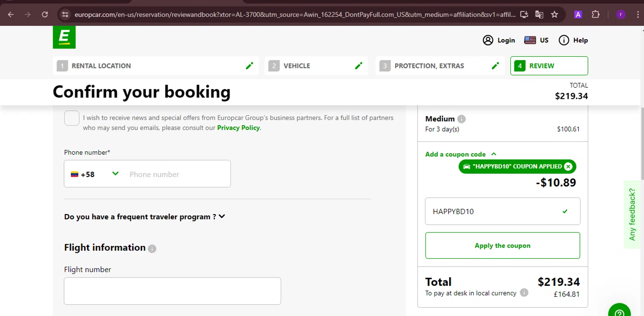Click the Login link
This screenshot has width=644, height=316.
coord(506,40)
